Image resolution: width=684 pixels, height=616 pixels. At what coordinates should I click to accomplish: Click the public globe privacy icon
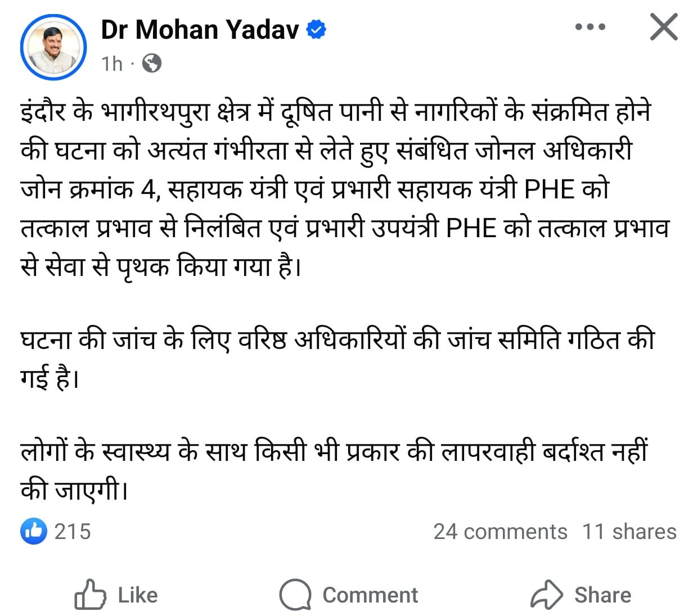[x=152, y=64]
